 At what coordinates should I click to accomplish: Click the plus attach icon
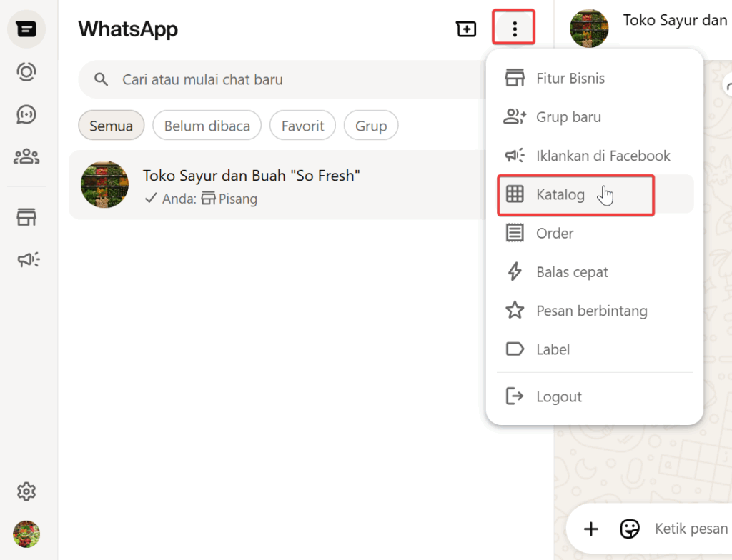click(591, 529)
